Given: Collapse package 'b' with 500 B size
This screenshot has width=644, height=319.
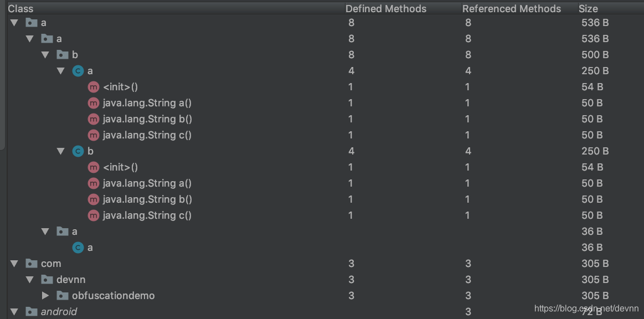Looking at the screenshot, I should 45,55.
